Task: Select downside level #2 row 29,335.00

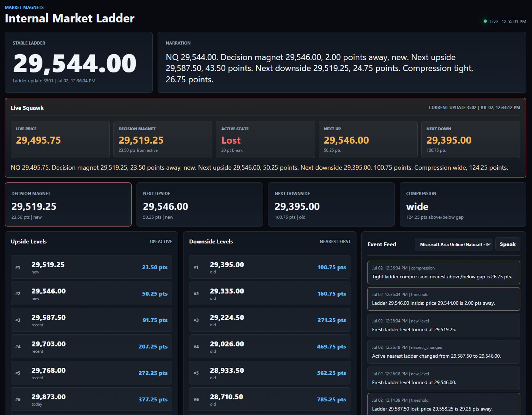Action: click(270, 293)
